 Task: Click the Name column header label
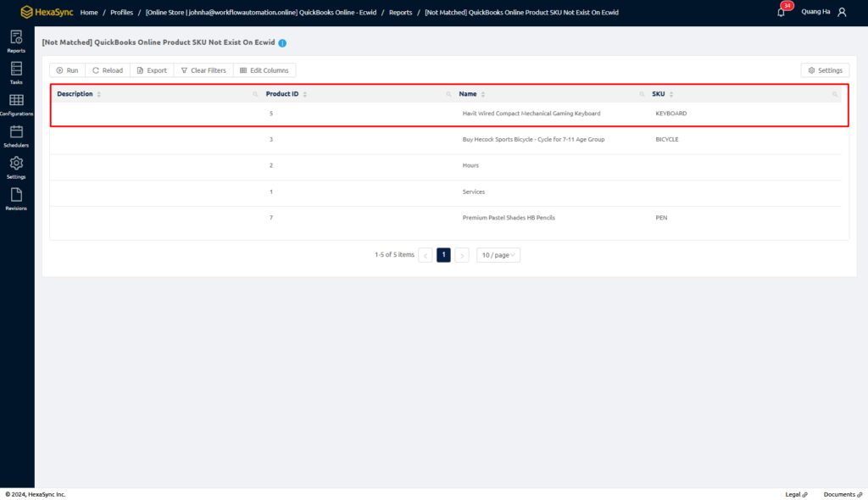[x=468, y=94]
